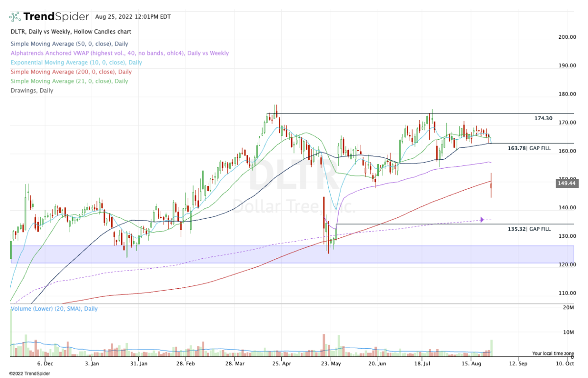Click the 20M volume axis label
The height and width of the screenshot is (378, 588).
[x=568, y=307]
